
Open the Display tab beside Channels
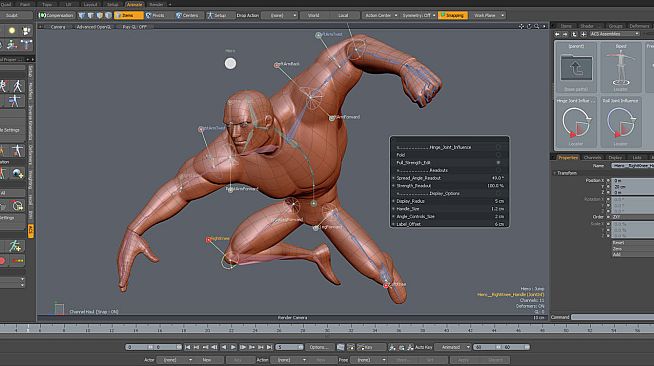point(615,158)
